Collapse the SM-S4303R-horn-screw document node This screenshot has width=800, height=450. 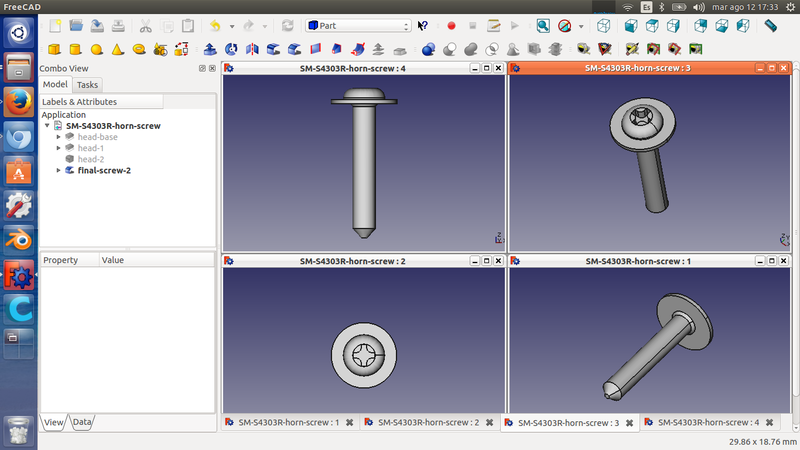tap(47, 126)
